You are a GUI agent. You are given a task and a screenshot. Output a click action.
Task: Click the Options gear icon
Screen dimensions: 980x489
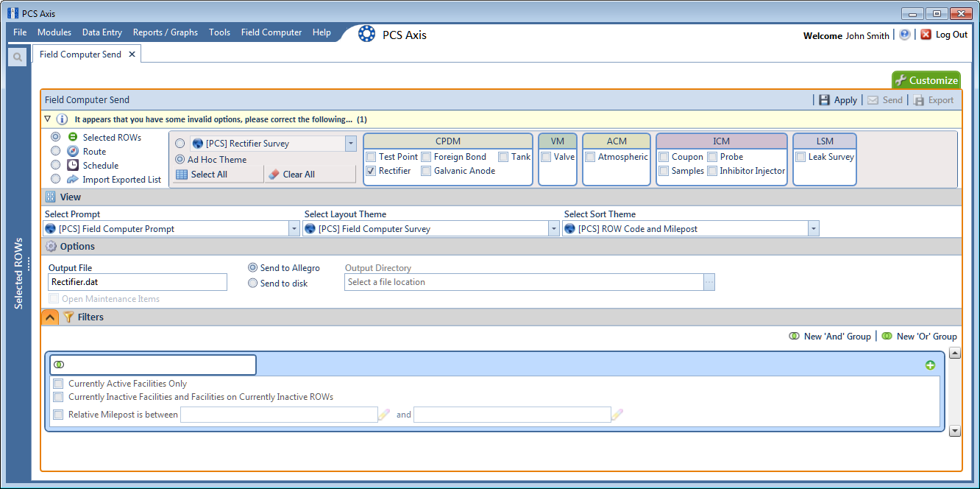[x=51, y=247]
